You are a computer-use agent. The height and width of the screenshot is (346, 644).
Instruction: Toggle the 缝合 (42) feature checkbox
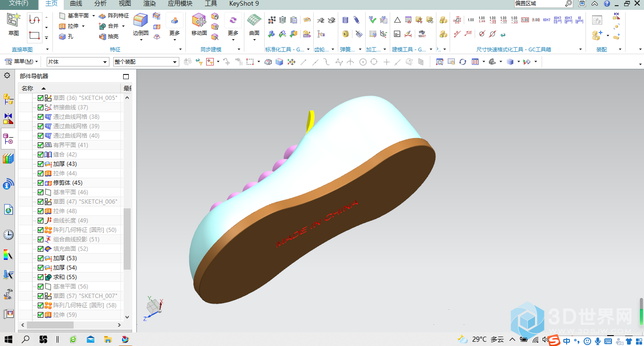coord(40,155)
